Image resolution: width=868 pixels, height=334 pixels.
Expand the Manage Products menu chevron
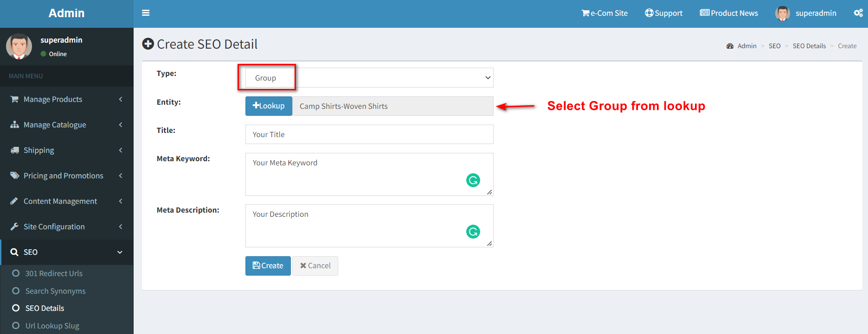point(121,99)
